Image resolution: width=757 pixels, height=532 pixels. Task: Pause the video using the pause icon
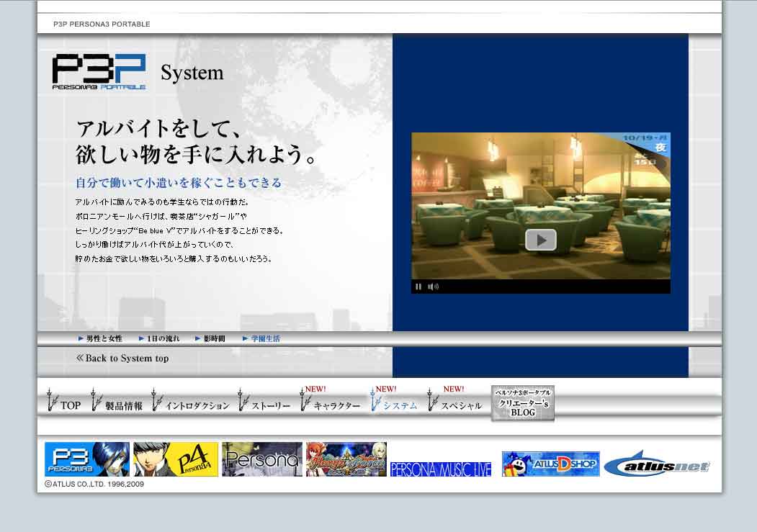click(418, 287)
